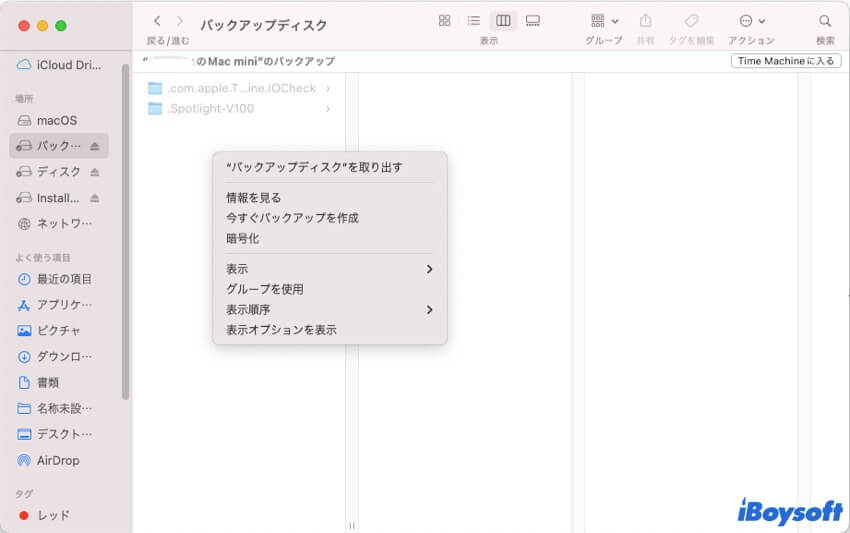Open 名称未設… folder in sidebar
The image size is (850, 533).
point(54,408)
